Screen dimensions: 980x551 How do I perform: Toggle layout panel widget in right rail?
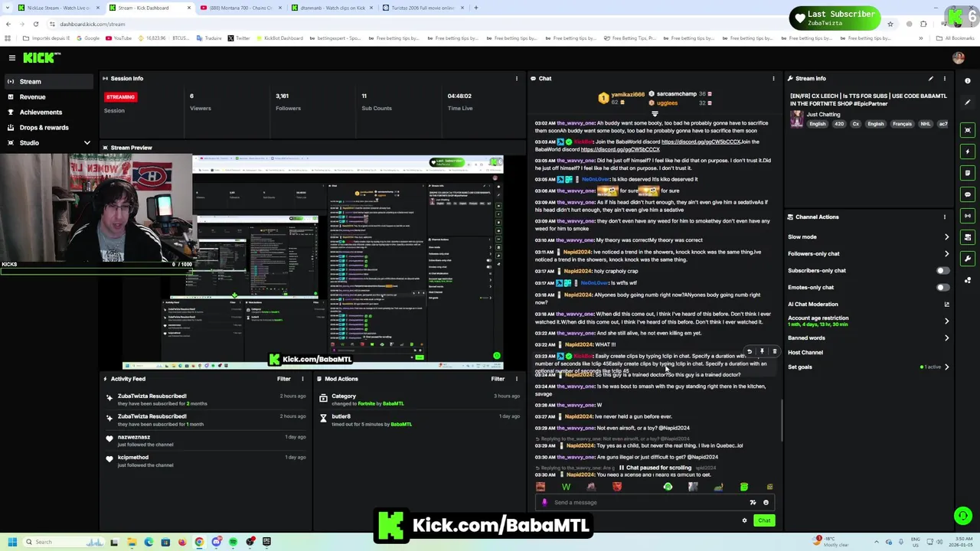968,237
